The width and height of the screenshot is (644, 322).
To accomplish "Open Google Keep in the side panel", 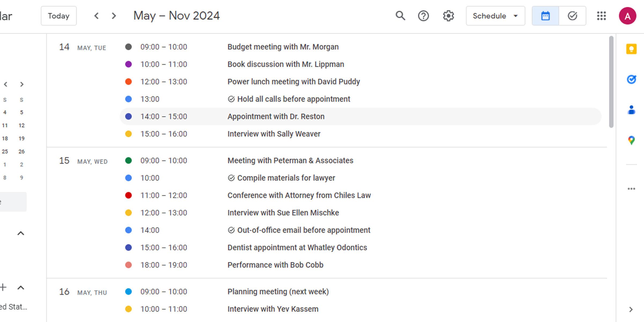I will tap(631, 49).
